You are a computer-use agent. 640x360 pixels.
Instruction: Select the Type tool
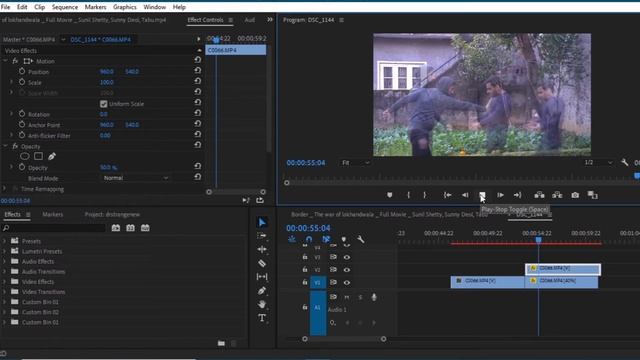click(x=262, y=318)
